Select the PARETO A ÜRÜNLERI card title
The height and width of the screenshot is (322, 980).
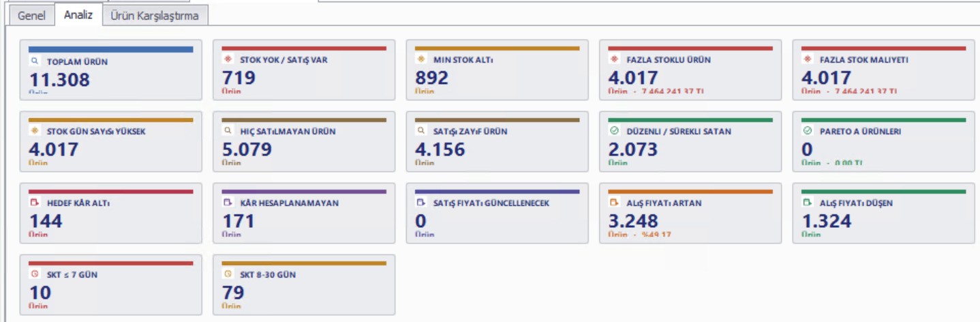862,132
